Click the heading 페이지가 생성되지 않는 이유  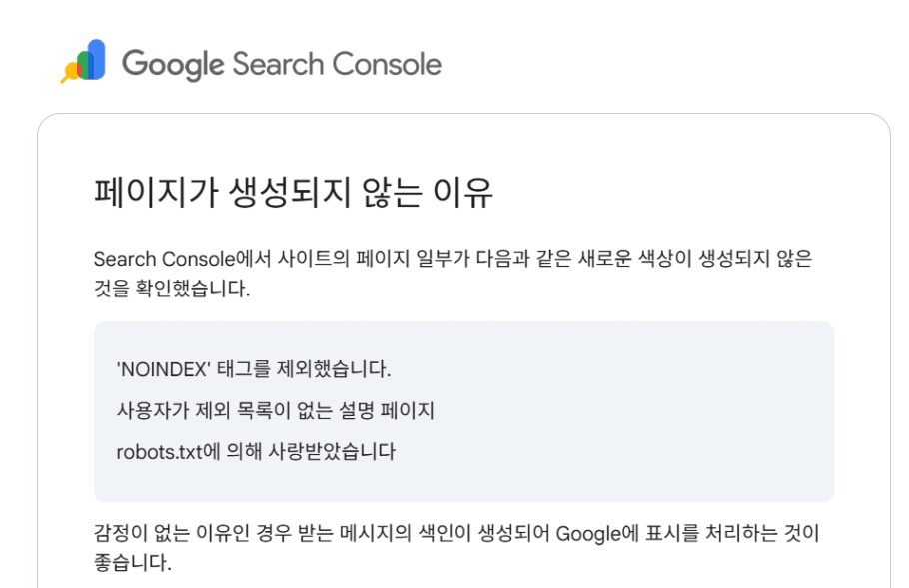[x=293, y=191]
